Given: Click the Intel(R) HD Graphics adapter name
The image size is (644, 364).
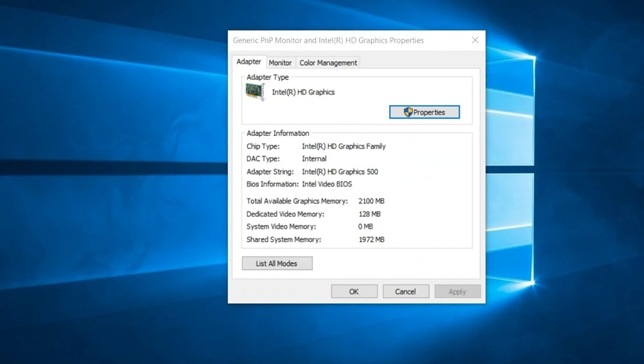Looking at the screenshot, I should [303, 92].
